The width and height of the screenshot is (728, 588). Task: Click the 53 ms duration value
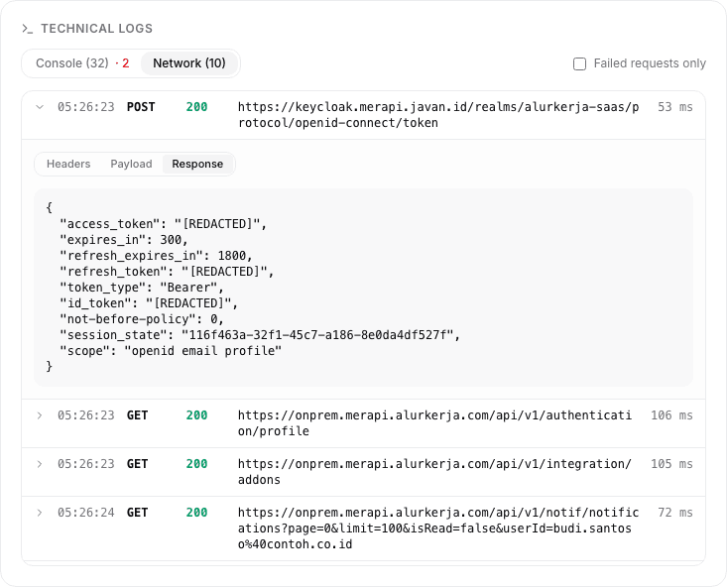(x=675, y=107)
